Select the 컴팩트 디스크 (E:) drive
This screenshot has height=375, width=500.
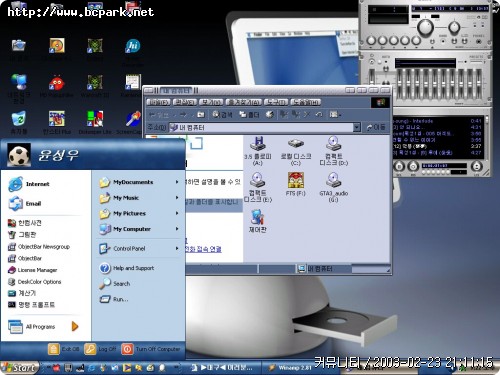pos(258,187)
